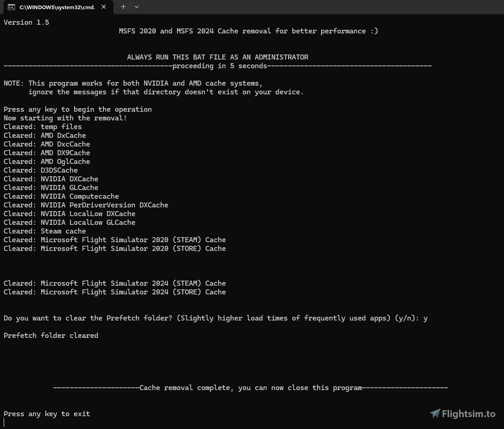Expand the terminal profile selector arrow

click(136, 7)
